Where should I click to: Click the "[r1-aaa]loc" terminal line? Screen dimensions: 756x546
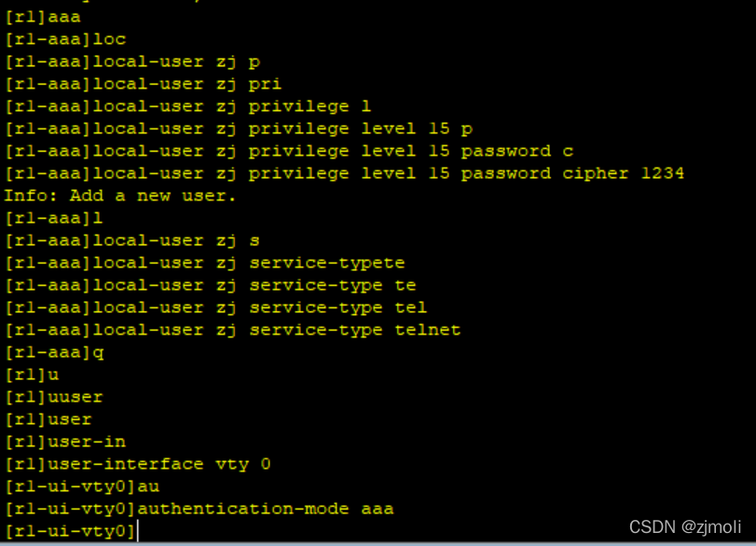pos(65,39)
